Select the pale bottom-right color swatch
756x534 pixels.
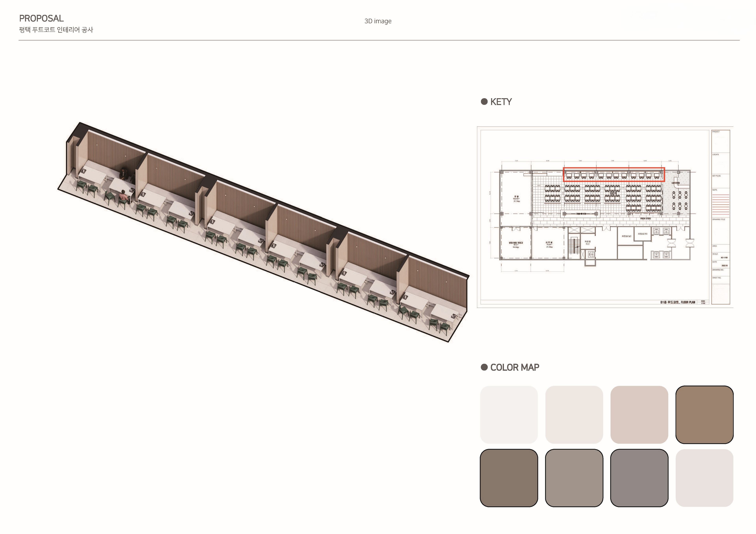point(704,478)
